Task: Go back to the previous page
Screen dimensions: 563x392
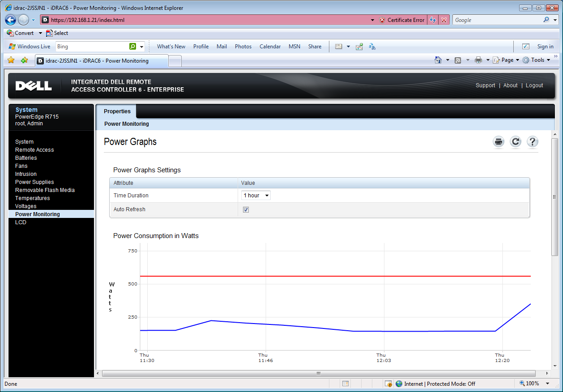Action: click(11, 20)
